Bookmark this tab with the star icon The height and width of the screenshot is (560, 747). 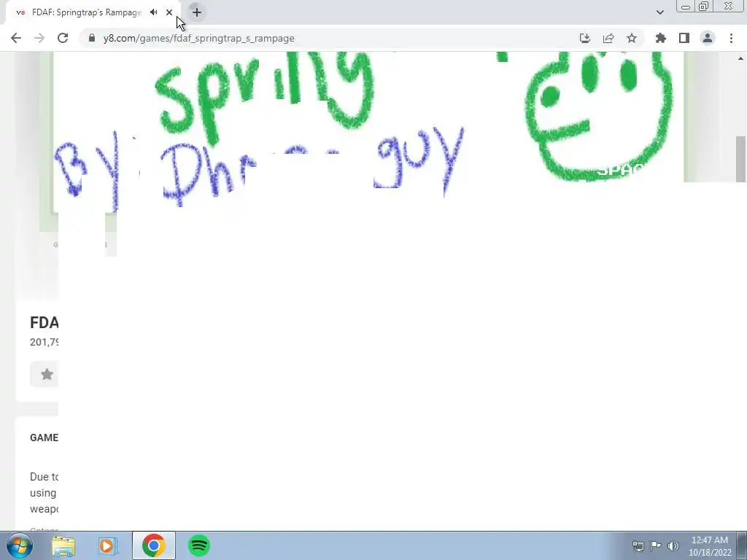(x=632, y=38)
